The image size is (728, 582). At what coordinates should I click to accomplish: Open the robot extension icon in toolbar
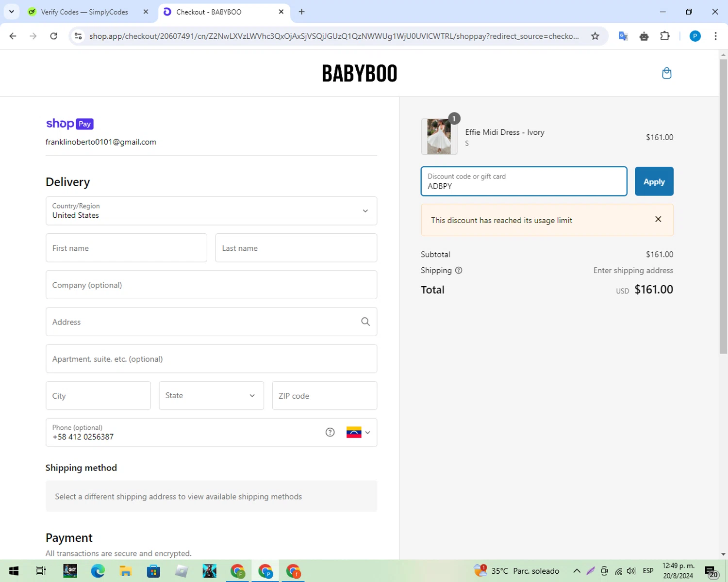644,36
